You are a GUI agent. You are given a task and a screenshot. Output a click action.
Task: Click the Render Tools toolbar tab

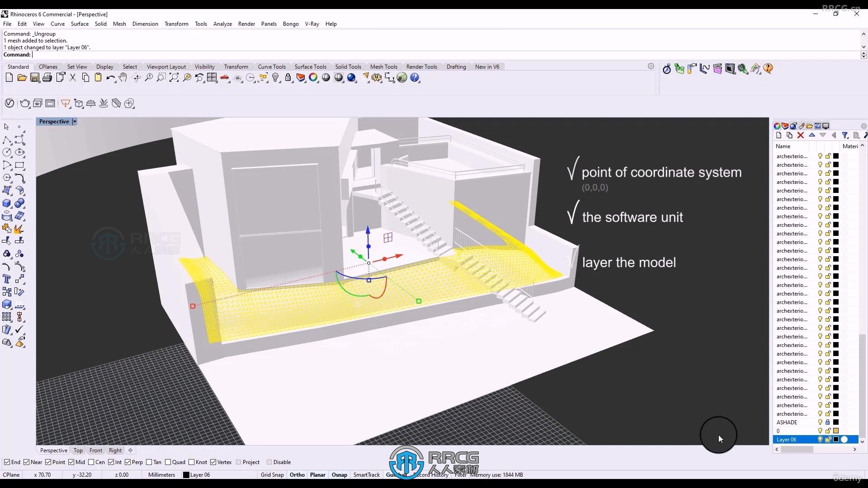coord(421,66)
